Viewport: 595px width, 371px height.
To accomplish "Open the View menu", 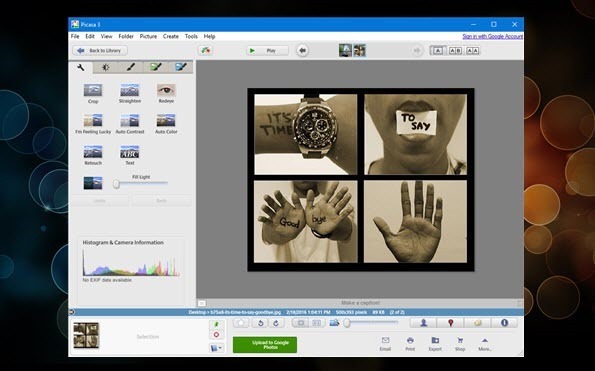I will (x=107, y=36).
